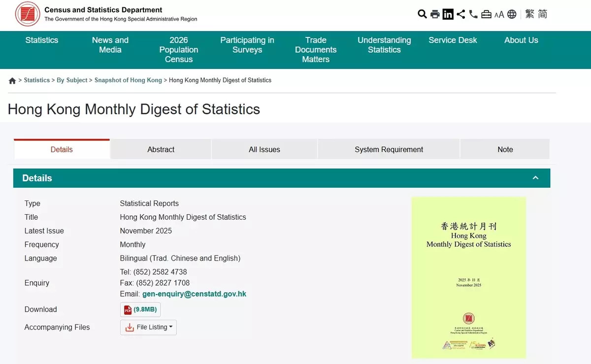Screen dimensions: 591x364
Task: Collapse the Details section chevron
Action: pyautogui.click(x=535, y=178)
